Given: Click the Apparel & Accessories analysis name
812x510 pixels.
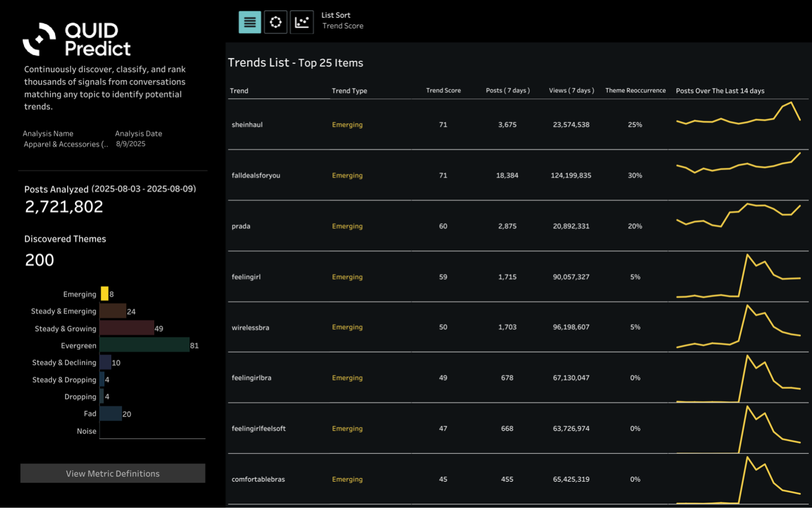Looking at the screenshot, I should pyautogui.click(x=65, y=144).
